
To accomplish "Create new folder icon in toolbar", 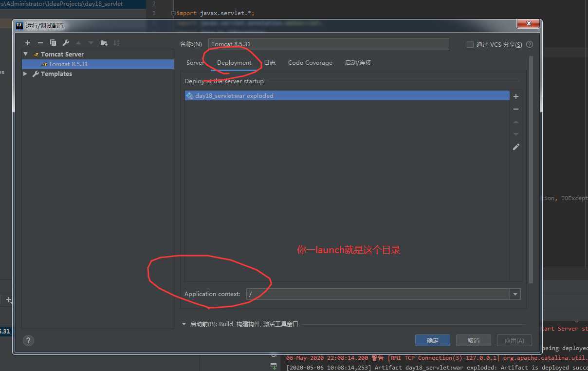I will (x=104, y=43).
